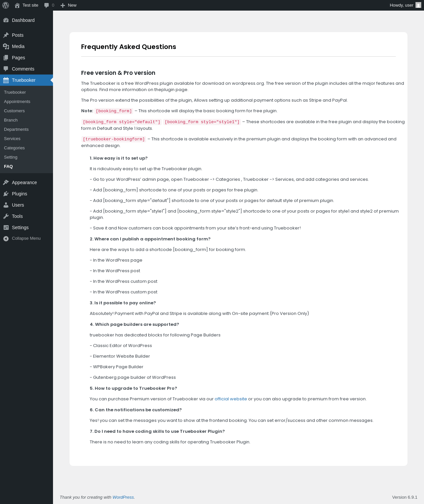424x504 pixels.
Task: Open the Departments submenu item
Action: pos(16,129)
